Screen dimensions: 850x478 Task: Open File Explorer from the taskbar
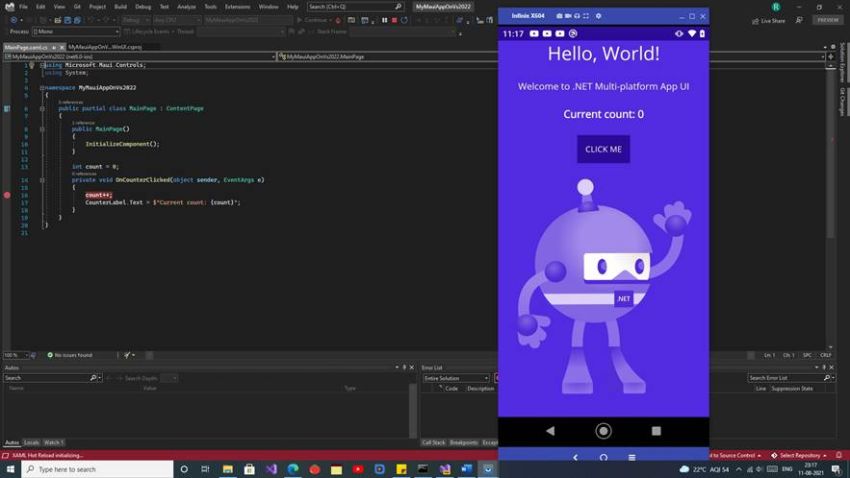(228, 469)
